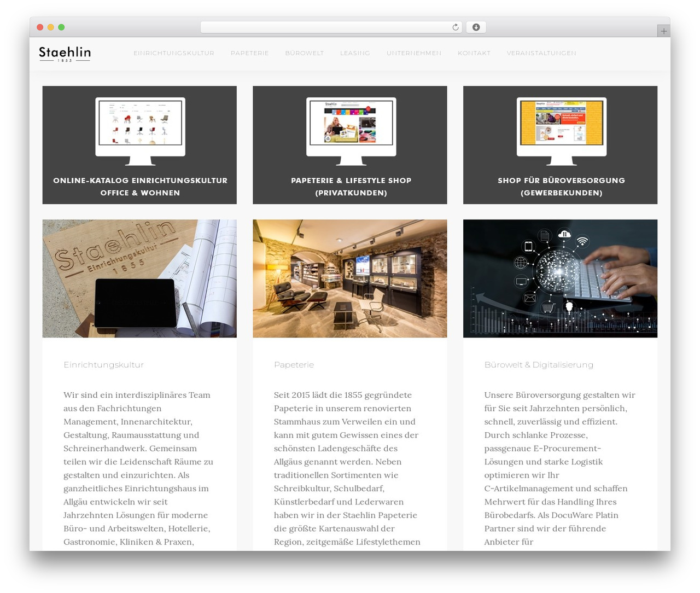Open Shop für Büroversorgung (Gewerbekunden) link
The height and width of the screenshot is (593, 700).
pos(562,187)
